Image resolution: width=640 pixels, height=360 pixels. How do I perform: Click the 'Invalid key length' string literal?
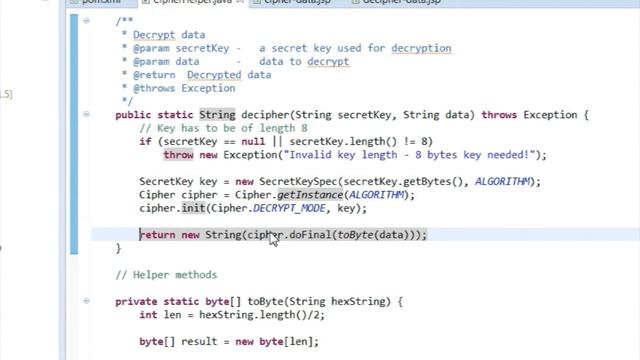pos(409,155)
